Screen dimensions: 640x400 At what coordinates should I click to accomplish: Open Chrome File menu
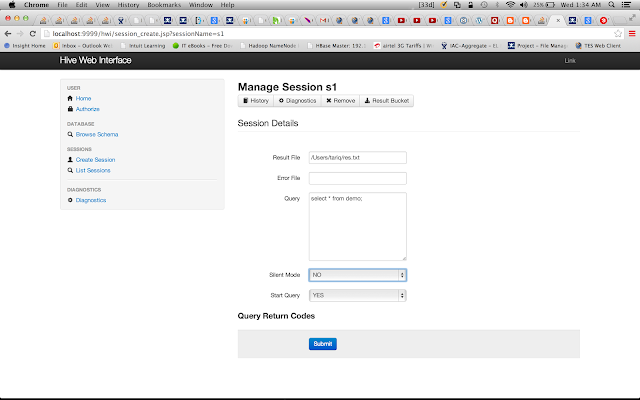click(x=62, y=5)
